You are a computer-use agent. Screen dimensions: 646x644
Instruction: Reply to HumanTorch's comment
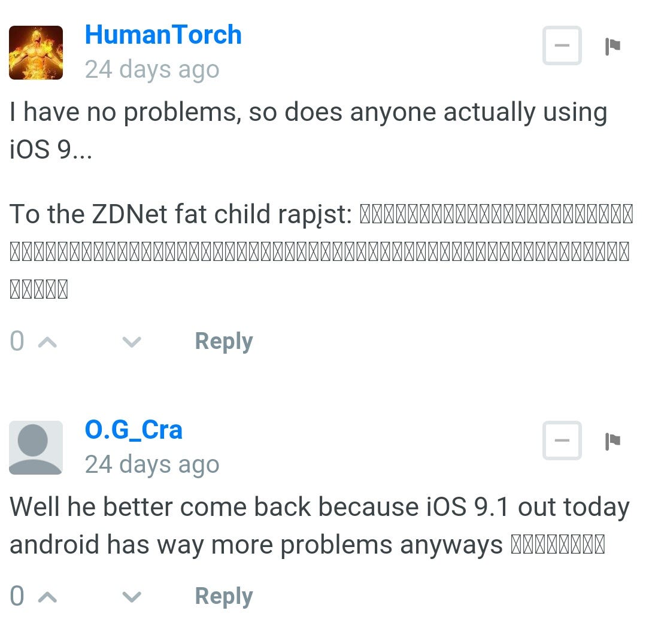click(x=224, y=342)
